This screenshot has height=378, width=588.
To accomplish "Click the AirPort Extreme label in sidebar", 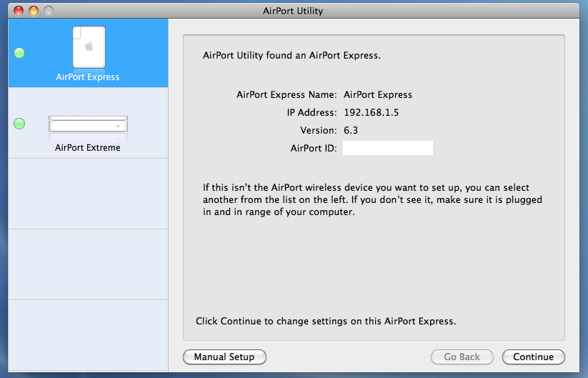I will click(88, 147).
